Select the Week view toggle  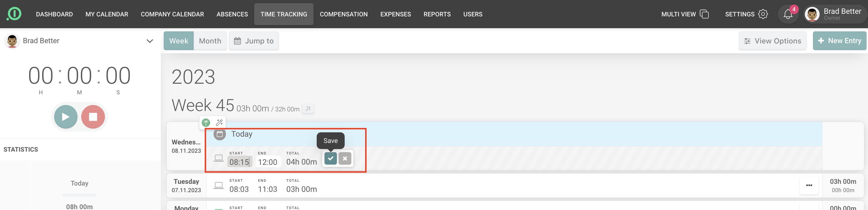(179, 41)
